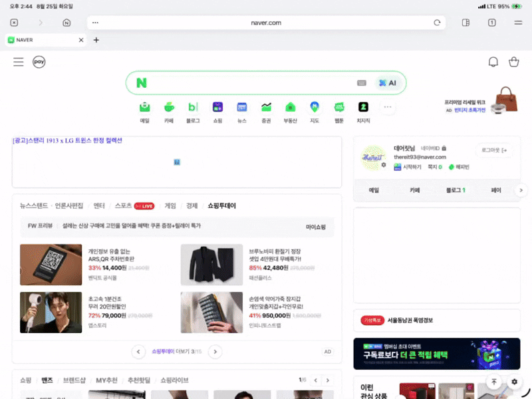This screenshot has width=532, height=399.
Task: Select the 브랜드샵 shopping tab
Action: 74,380
